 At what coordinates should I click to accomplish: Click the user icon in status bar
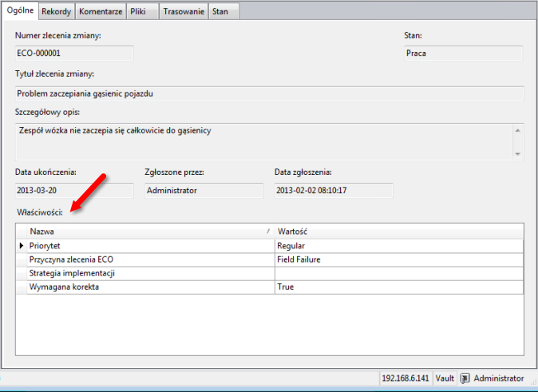pyautogui.click(x=465, y=378)
